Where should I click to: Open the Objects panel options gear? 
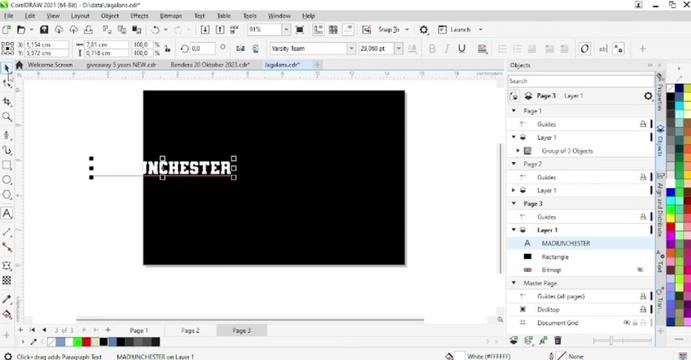(648, 96)
